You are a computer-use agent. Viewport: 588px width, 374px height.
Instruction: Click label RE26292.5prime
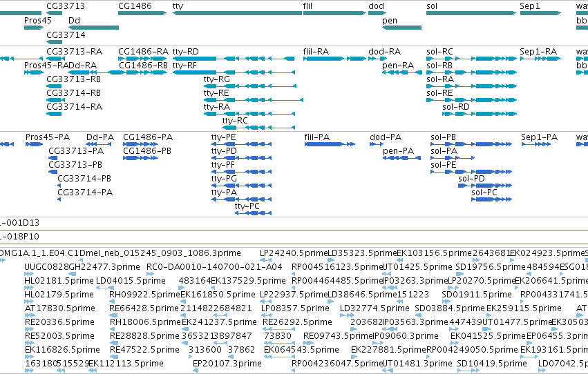tap(297, 323)
